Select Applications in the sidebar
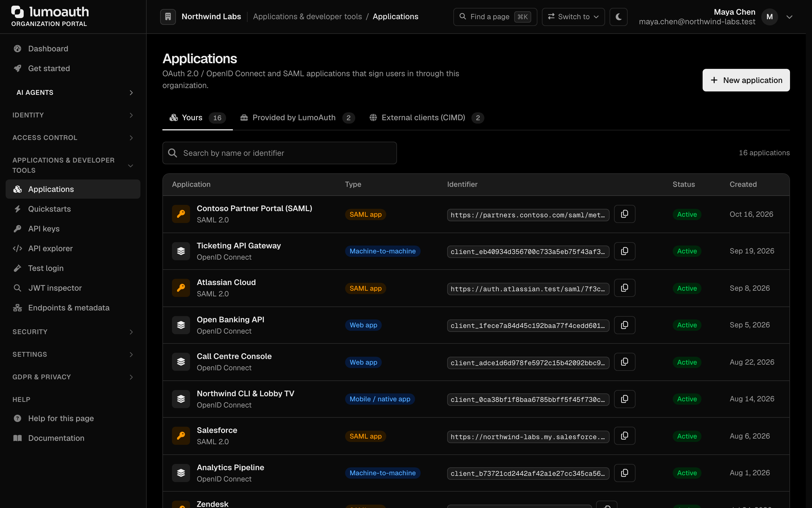 pos(73,189)
